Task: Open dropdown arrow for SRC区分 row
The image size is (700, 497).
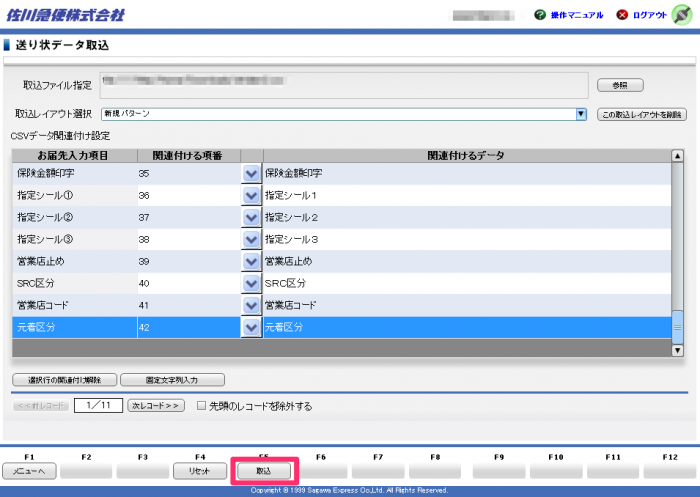Action: [251, 283]
